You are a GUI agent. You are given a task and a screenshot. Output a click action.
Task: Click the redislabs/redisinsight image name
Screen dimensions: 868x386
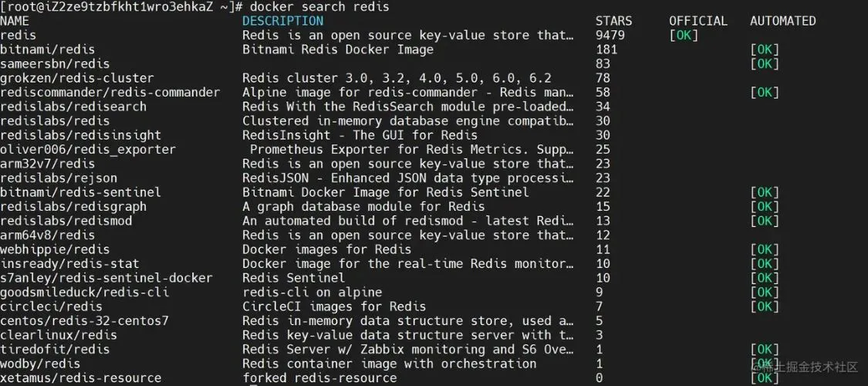point(80,135)
